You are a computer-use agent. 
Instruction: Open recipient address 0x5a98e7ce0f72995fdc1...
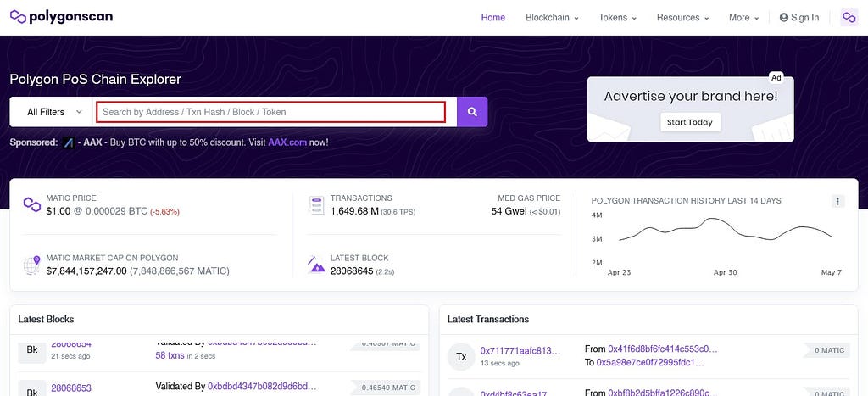(650, 363)
